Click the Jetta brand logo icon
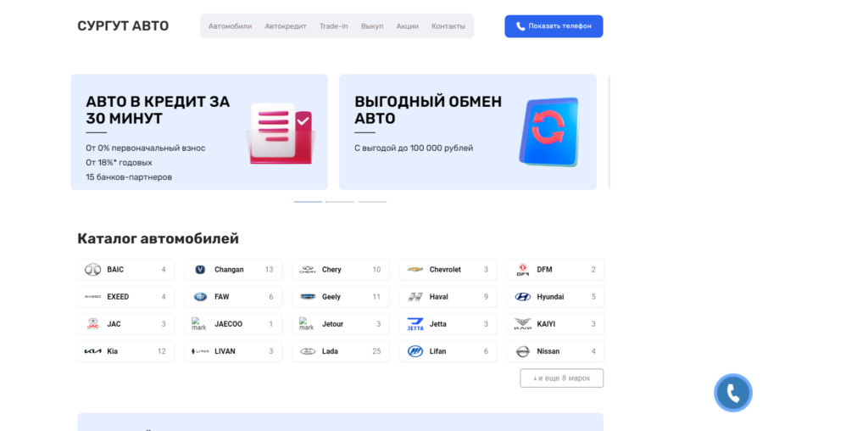868x431 pixels. tap(415, 324)
